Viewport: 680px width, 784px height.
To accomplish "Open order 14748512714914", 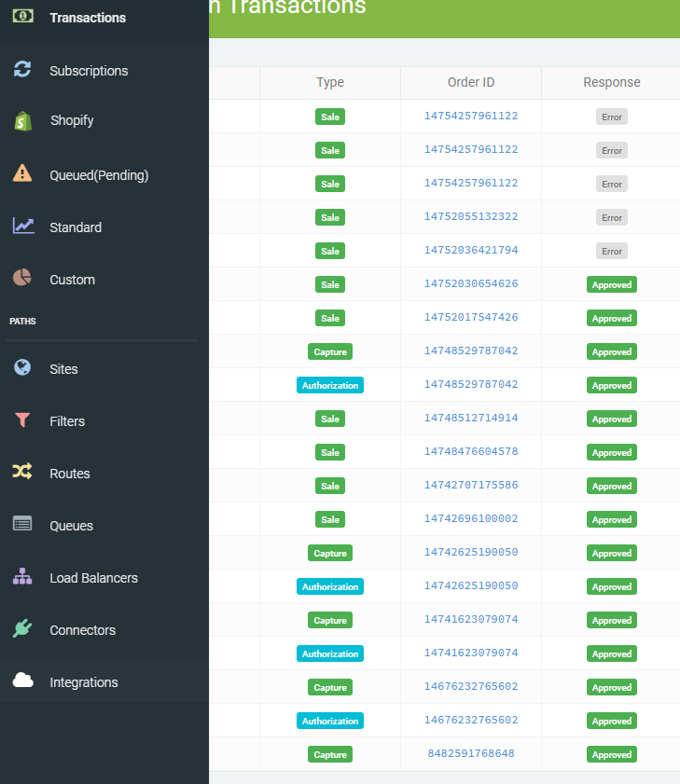I will (x=471, y=418).
